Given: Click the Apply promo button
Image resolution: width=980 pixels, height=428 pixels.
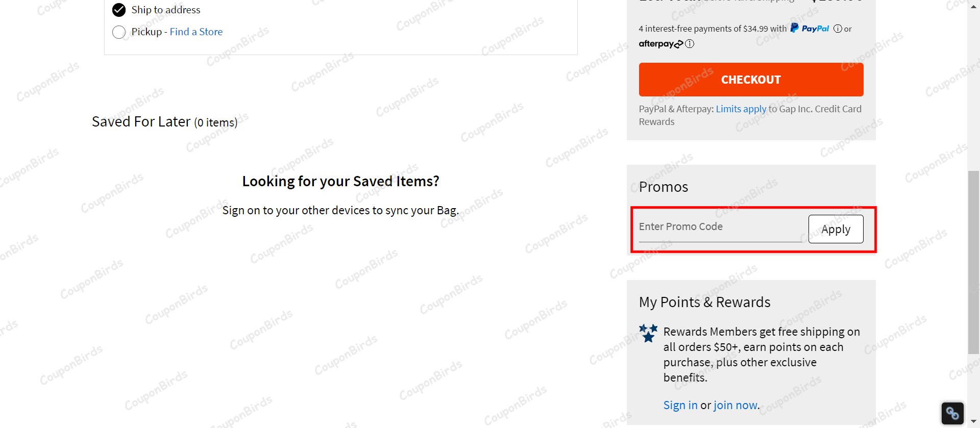Looking at the screenshot, I should pyautogui.click(x=836, y=229).
